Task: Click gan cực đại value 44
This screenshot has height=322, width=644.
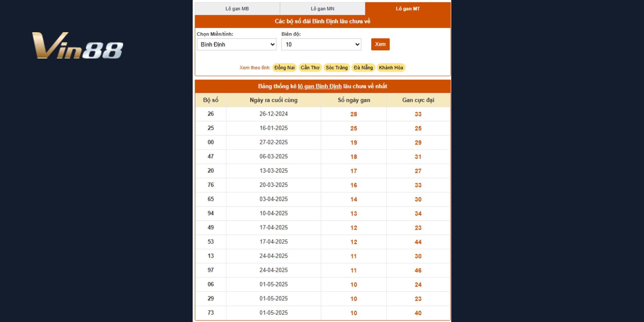Action: [x=418, y=242]
